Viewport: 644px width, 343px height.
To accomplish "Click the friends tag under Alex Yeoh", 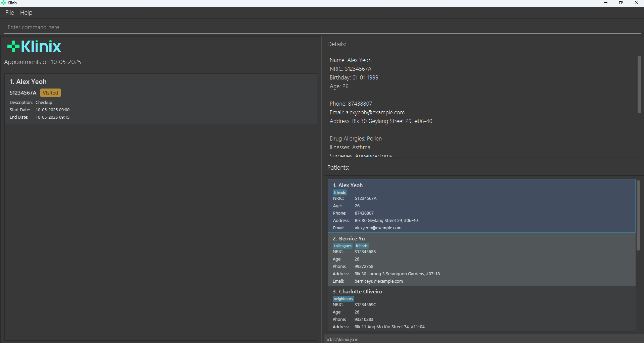I will point(340,192).
